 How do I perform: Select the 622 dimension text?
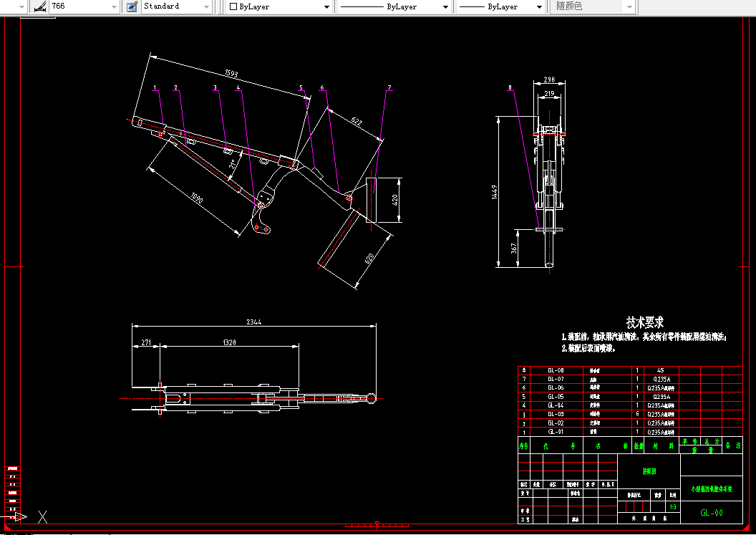pyautogui.click(x=357, y=121)
